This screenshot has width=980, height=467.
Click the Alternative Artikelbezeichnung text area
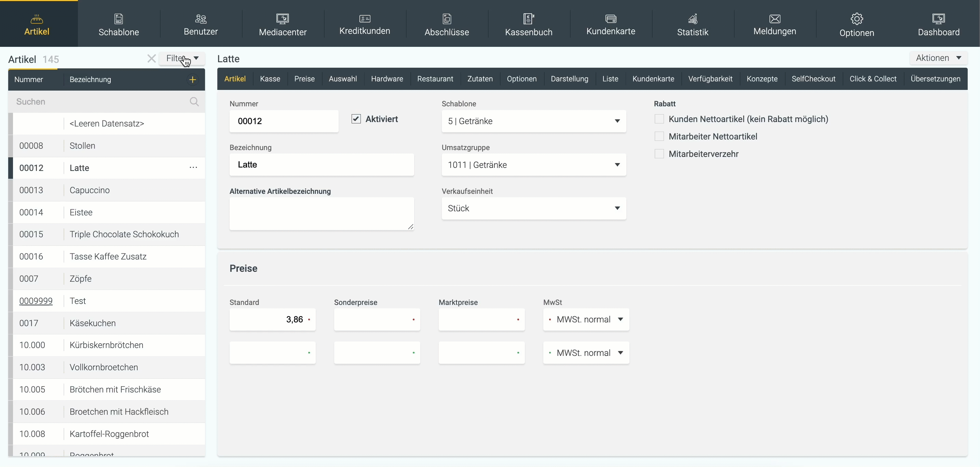321,213
